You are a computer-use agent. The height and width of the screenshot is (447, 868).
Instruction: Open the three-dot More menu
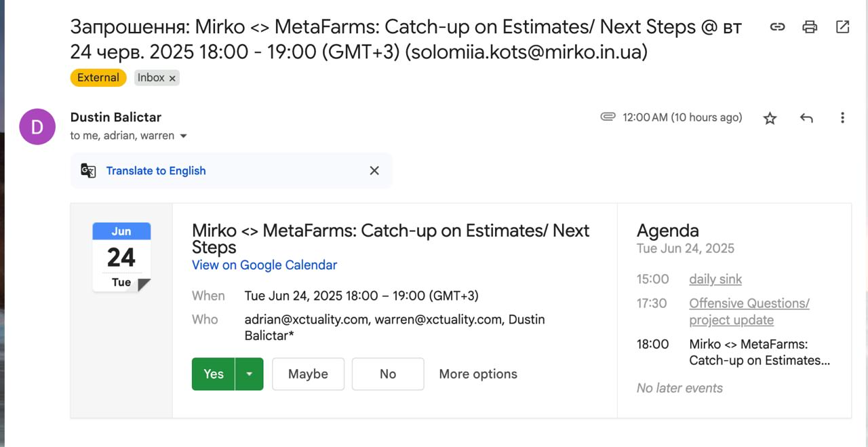coord(842,118)
